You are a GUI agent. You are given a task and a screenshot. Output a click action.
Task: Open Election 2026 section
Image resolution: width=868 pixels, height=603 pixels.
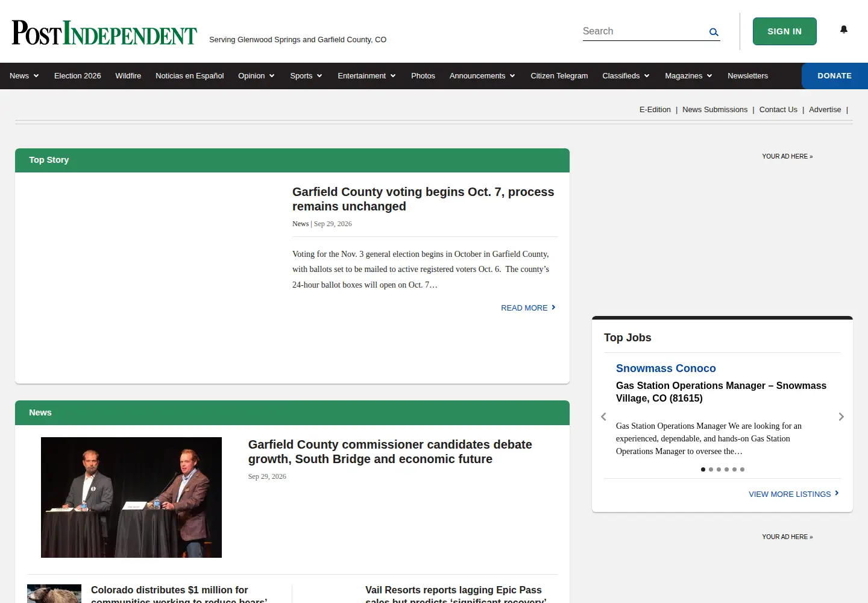point(78,76)
